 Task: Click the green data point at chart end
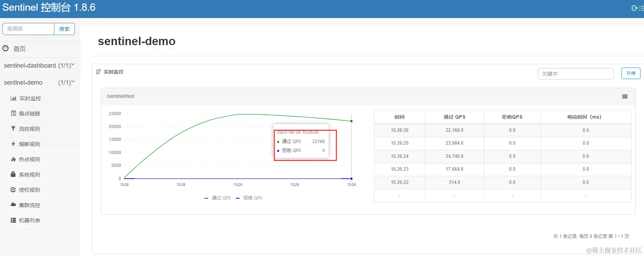351,121
